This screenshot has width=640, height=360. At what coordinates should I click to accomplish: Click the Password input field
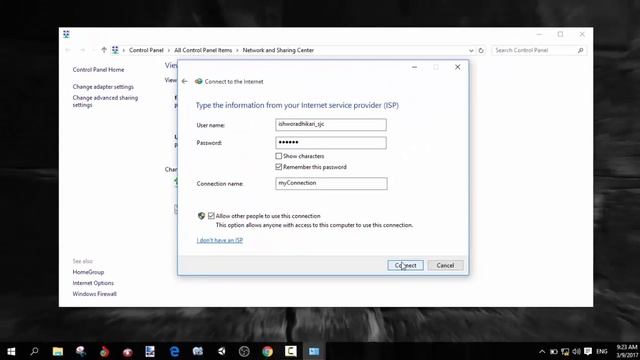point(331,142)
